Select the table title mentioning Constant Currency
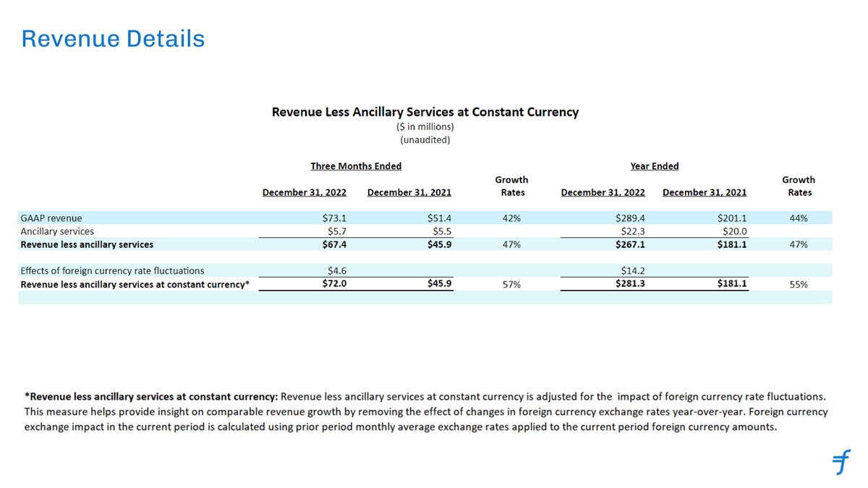Image resolution: width=868 pixels, height=488 pixels. pyautogui.click(x=425, y=112)
